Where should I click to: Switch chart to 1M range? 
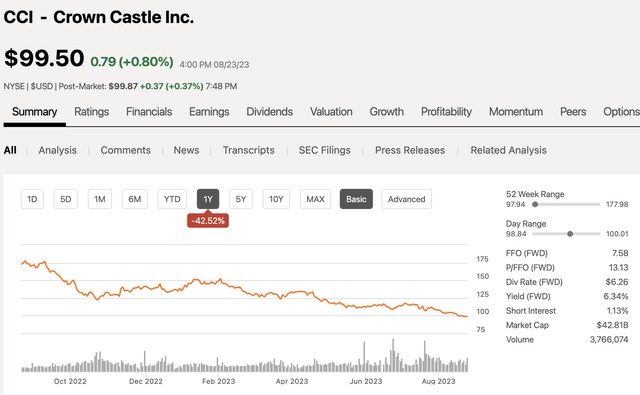(x=100, y=199)
